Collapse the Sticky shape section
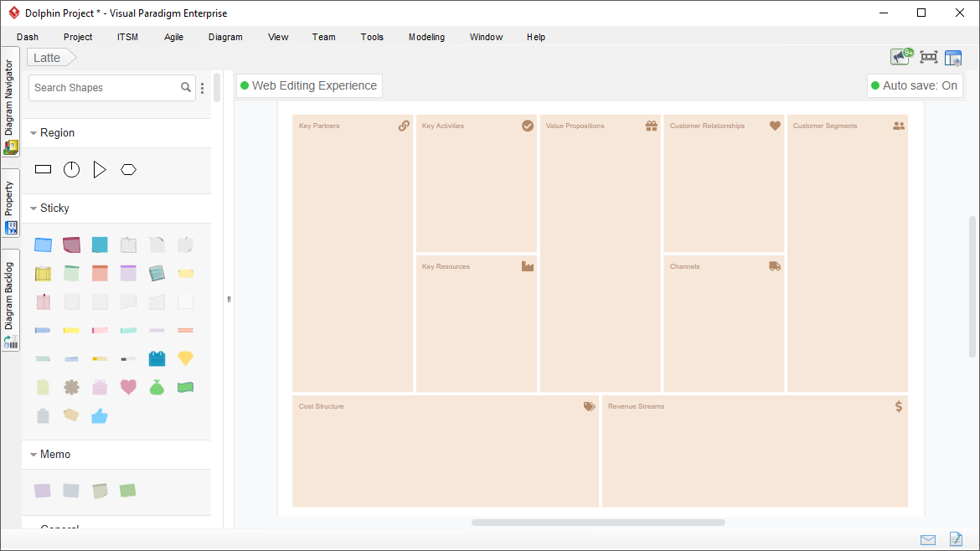The image size is (980, 551). [x=34, y=209]
